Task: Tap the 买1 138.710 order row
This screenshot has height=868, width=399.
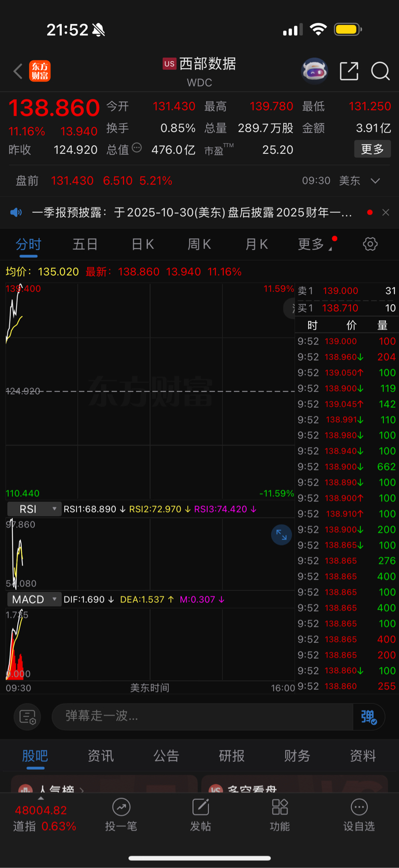Action: tap(347, 308)
